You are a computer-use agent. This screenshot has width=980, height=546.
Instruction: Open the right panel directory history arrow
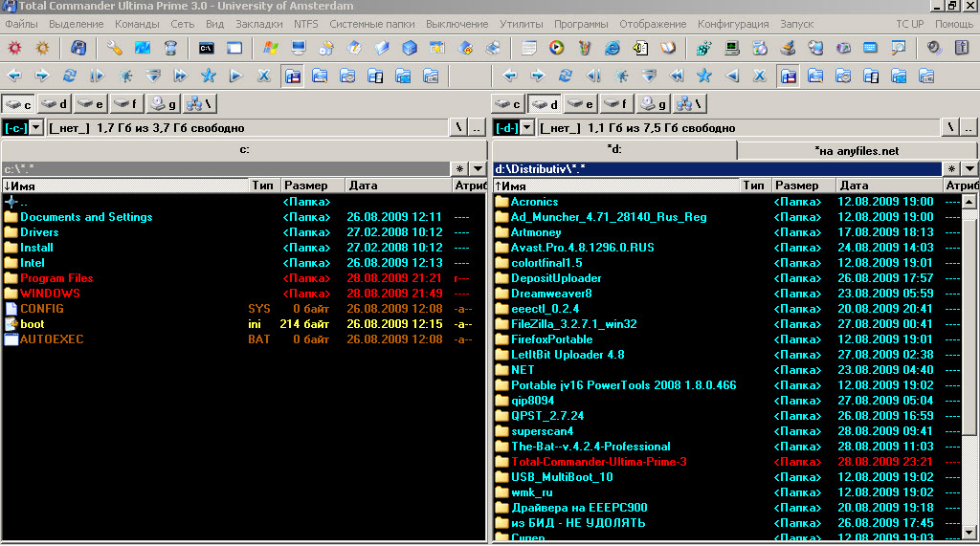point(969,168)
